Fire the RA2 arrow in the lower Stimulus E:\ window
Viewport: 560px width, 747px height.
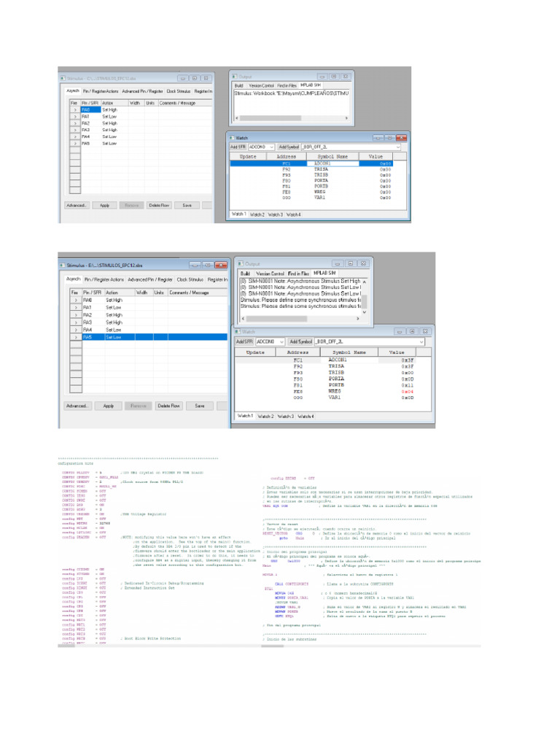(x=76, y=315)
